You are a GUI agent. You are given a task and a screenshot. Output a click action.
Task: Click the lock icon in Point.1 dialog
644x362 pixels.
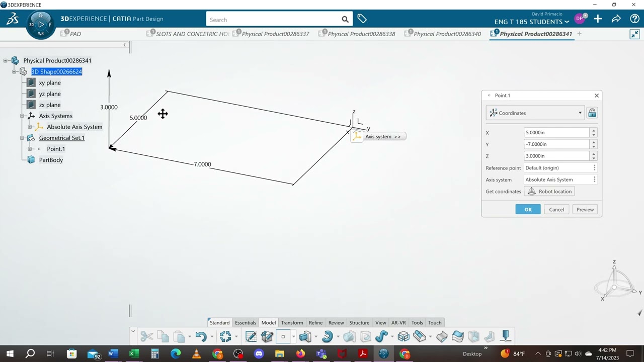(592, 113)
